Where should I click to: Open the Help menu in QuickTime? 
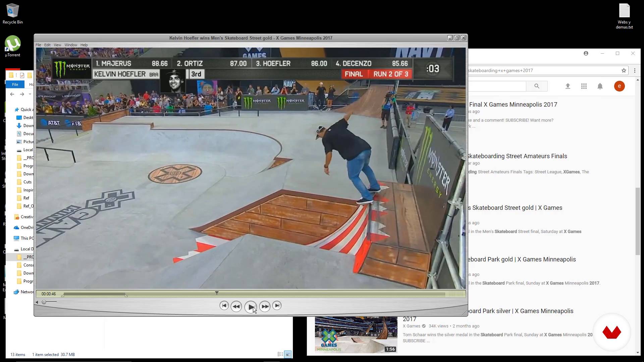tap(84, 45)
